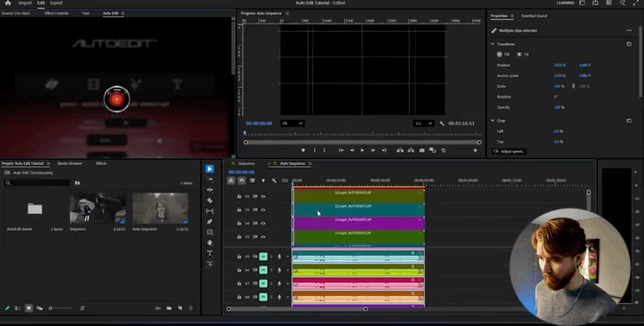Hide track V6 with eye icon
The image size is (644, 326).
263,196
